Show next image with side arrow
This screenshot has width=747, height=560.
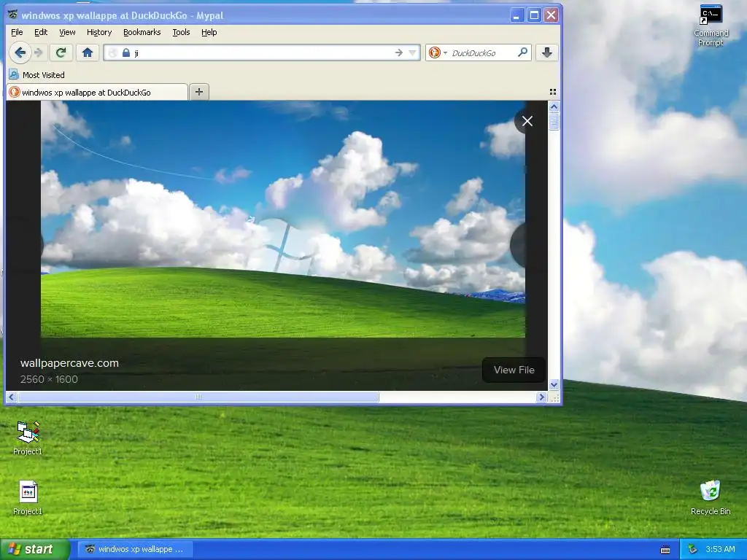point(518,245)
